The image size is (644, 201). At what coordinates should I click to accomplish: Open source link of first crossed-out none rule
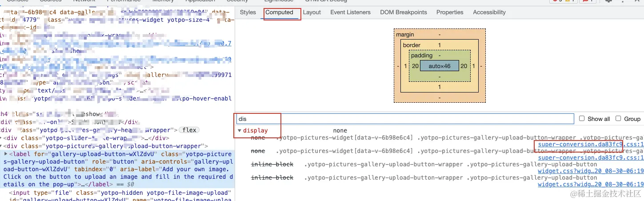coord(591,145)
